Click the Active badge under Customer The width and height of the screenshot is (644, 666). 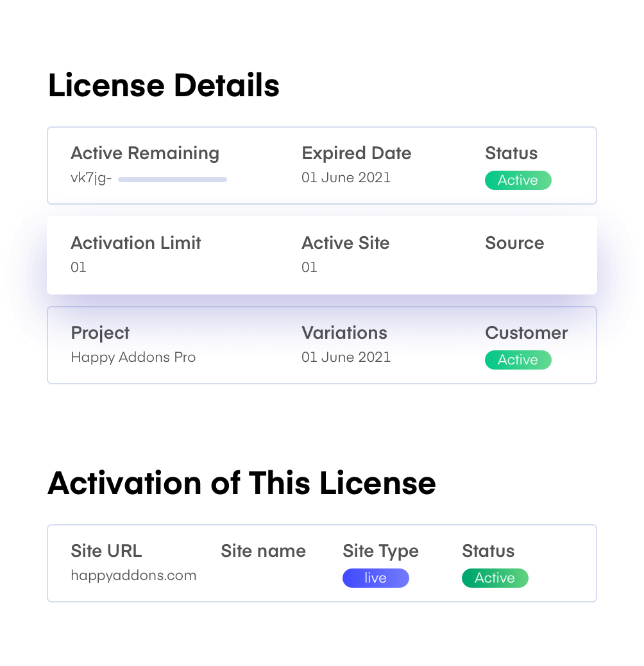point(518,360)
